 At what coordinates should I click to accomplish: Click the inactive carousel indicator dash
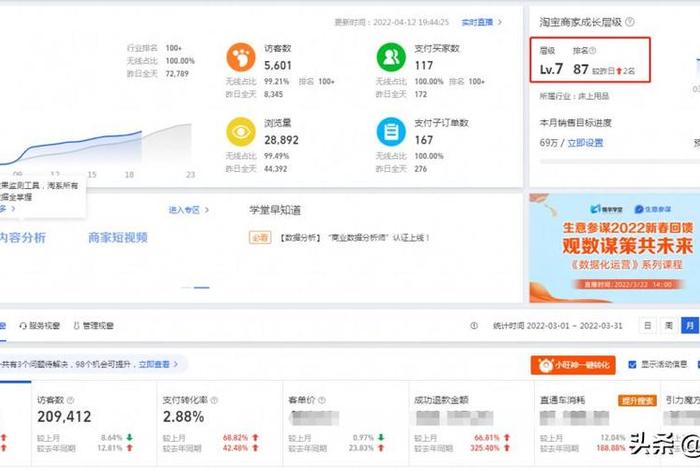(x=186, y=287)
